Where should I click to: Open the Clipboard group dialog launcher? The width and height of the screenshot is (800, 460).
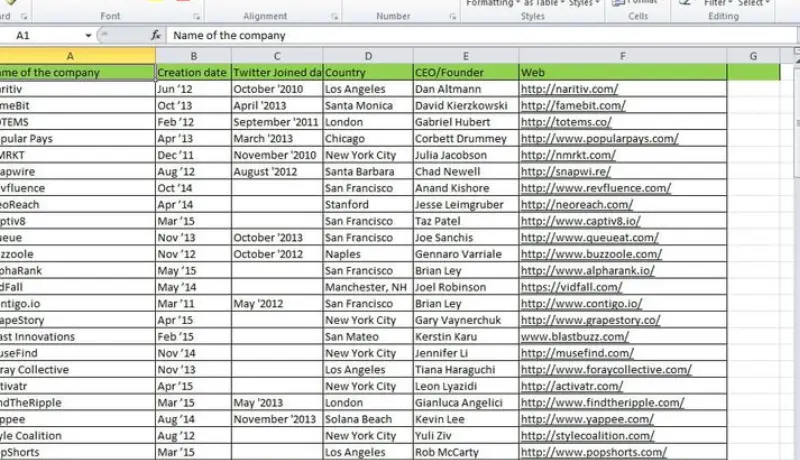click(23, 17)
